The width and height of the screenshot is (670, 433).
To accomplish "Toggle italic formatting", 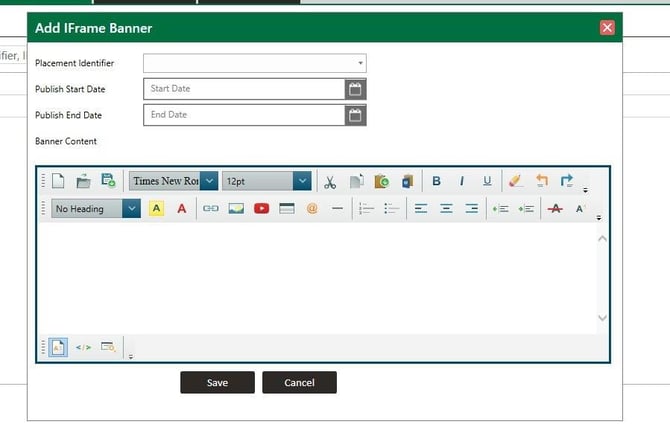I will pos(461,181).
